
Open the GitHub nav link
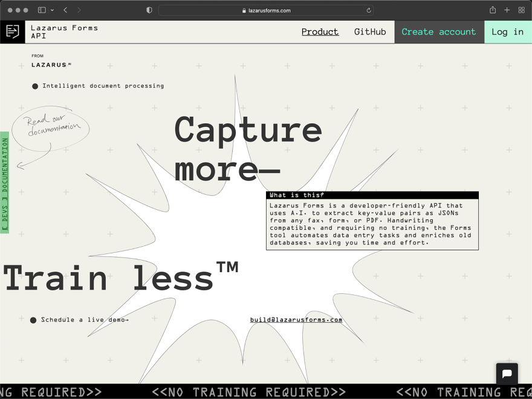(x=370, y=32)
